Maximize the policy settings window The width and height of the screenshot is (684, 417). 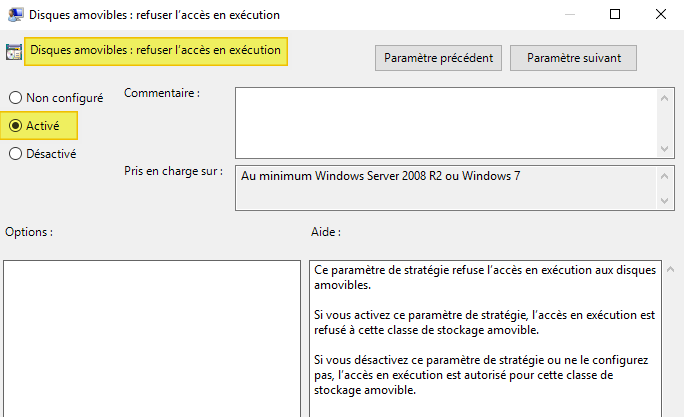(x=615, y=15)
